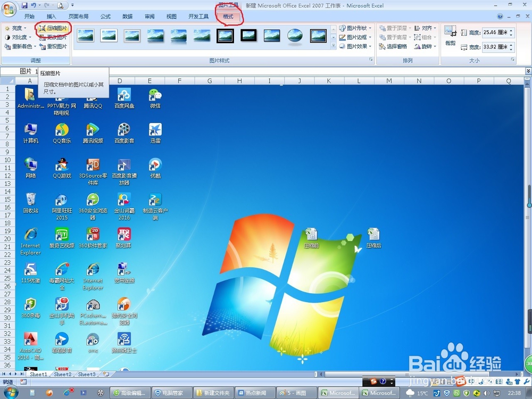Screen dimensions: 532x399
Task: Open the 新建文件夹 taskbar button
Action: (x=214, y=393)
